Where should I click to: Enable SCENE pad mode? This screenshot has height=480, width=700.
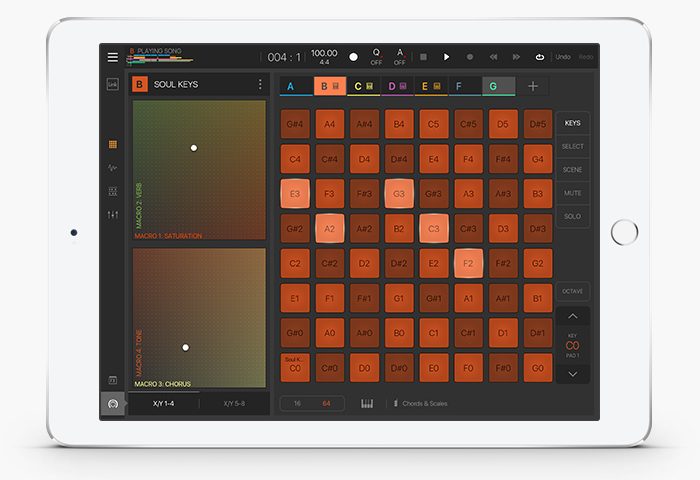tap(572, 170)
